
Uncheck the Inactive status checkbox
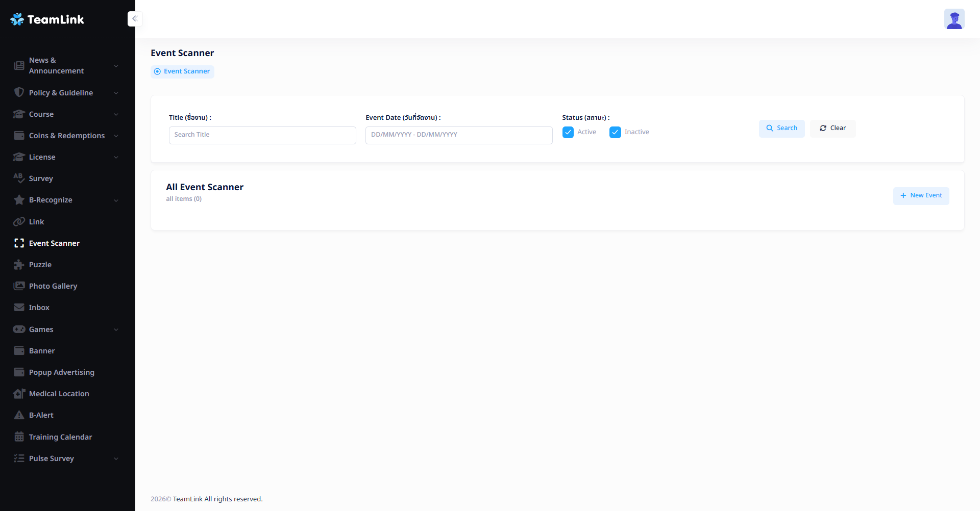[615, 132]
